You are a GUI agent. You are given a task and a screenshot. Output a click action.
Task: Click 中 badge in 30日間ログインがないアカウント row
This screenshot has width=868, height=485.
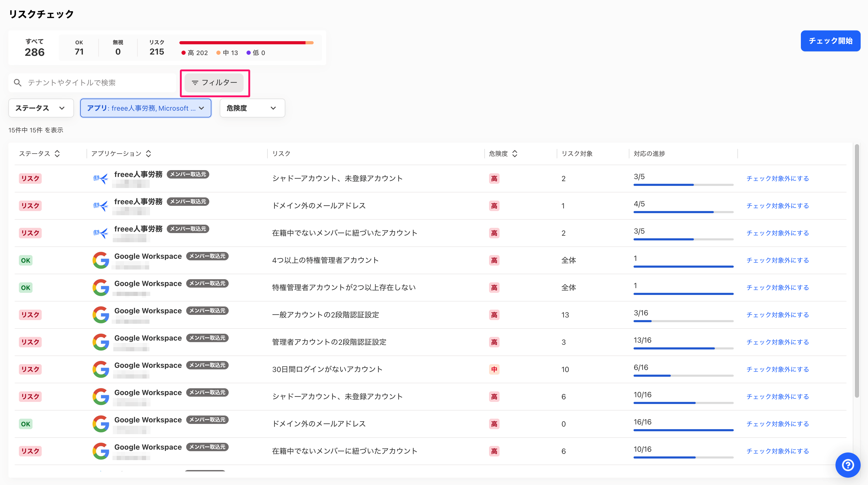[x=494, y=369]
